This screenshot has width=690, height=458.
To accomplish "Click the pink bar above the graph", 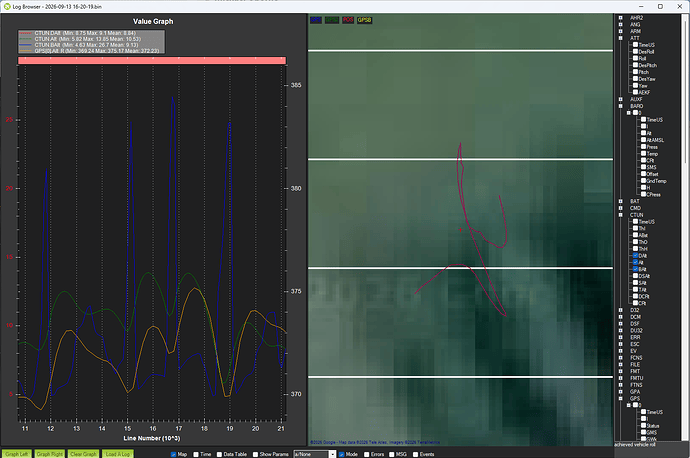I will pos(152,61).
